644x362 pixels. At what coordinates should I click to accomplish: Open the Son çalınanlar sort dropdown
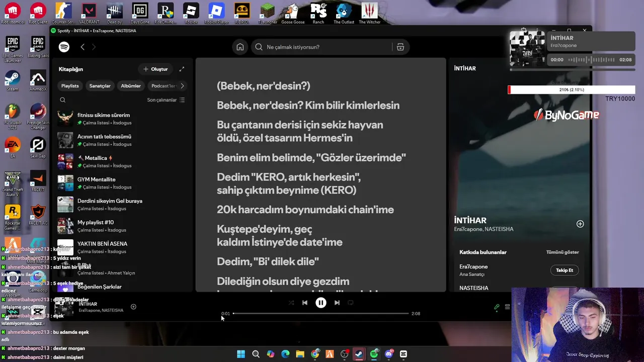point(166,100)
